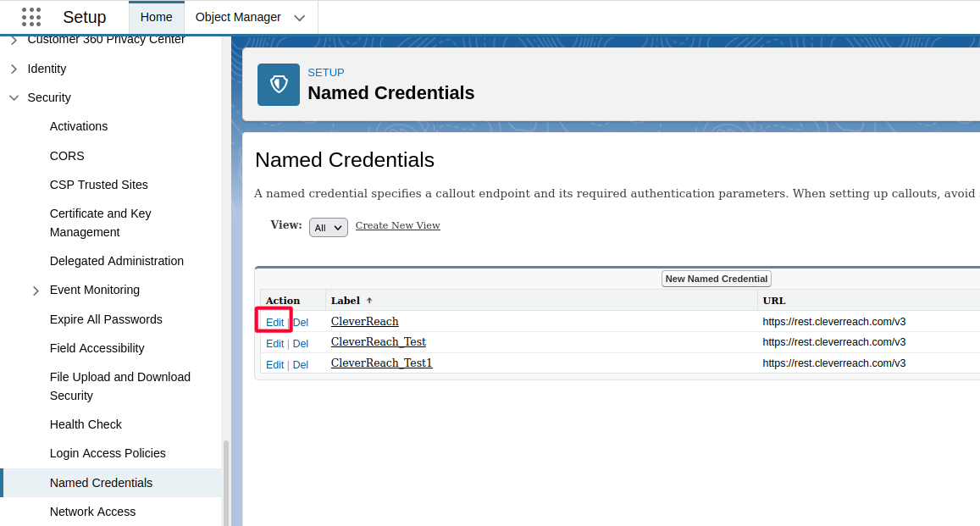Edit the CleverReach_Test1 credential

tap(275, 365)
